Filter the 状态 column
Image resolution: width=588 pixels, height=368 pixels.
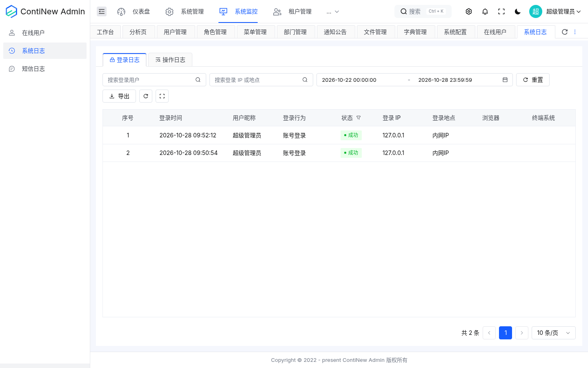point(359,118)
